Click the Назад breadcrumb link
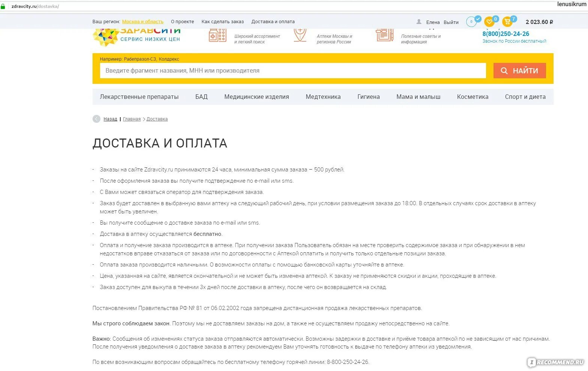This screenshot has height=371, width=588. pyautogui.click(x=110, y=119)
